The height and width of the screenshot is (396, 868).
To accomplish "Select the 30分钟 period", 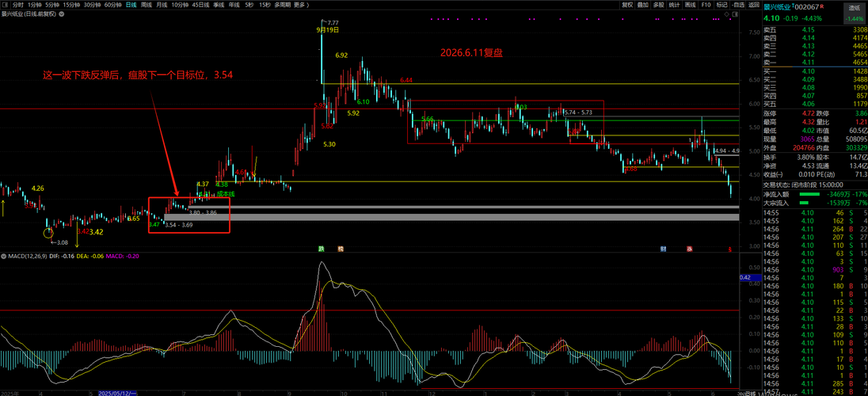I will (x=93, y=5).
